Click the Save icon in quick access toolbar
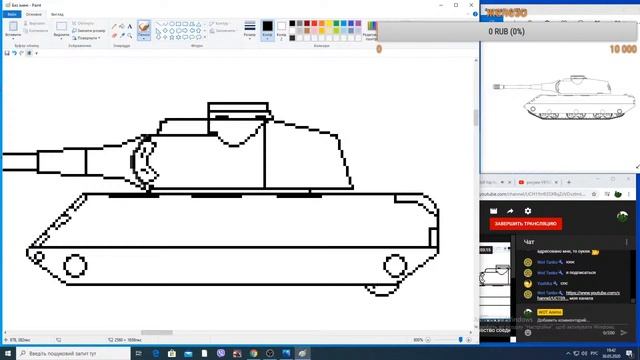The image size is (640, 360). [x=7, y=53]
